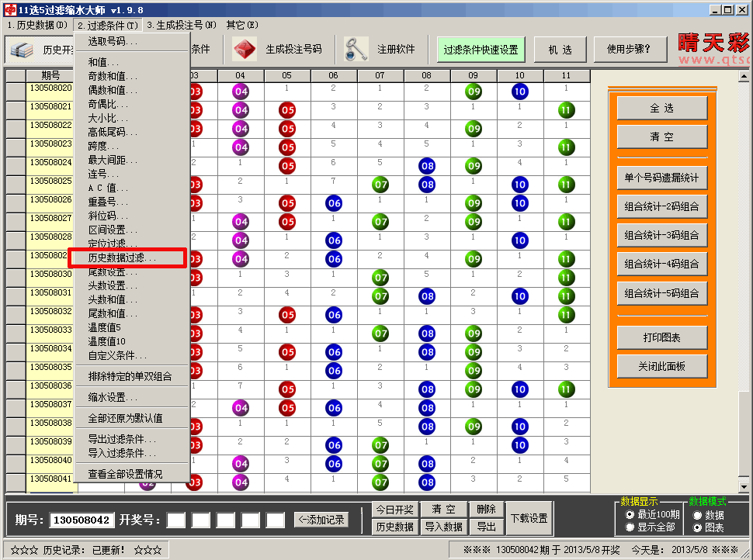Screen dimensions: 753x560
Task: Click the 下载设置 button
Action: coord(529,518)
